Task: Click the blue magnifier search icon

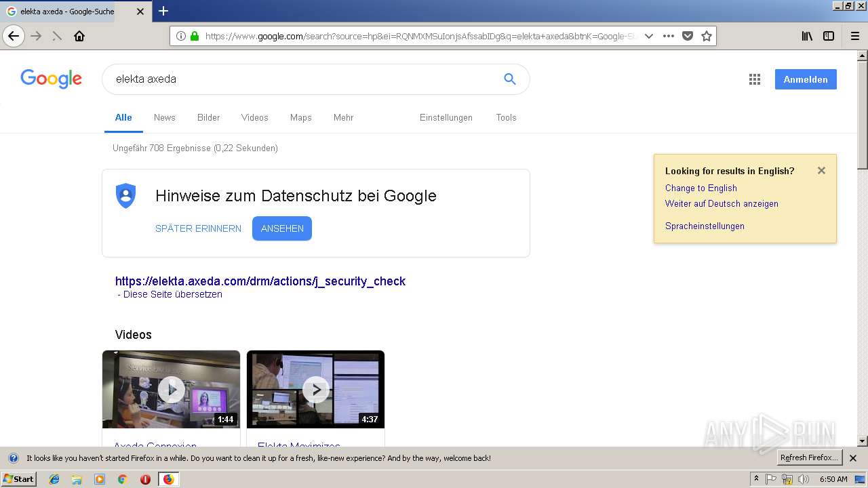Action: tap(510, 79)
